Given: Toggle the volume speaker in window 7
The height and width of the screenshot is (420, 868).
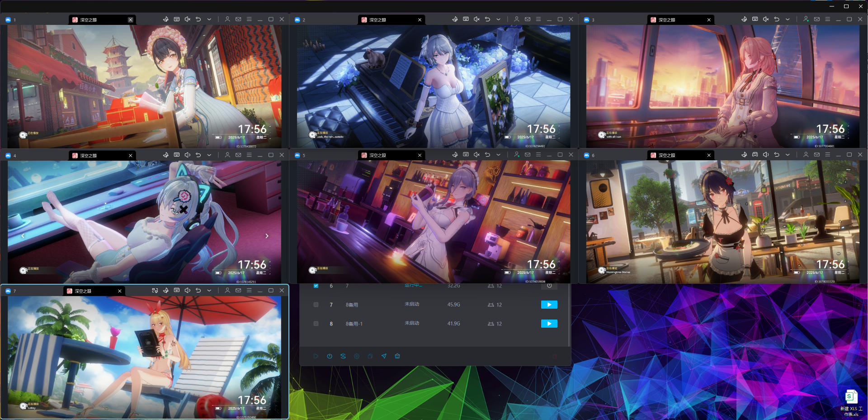Looking at the screenshot, I should coord(188,291).
